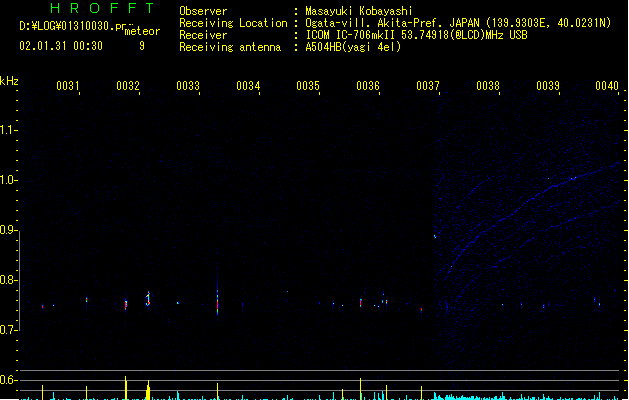629x400 pixels.
Task: Click the 0033 time axis label
Action: coord(188,85)
